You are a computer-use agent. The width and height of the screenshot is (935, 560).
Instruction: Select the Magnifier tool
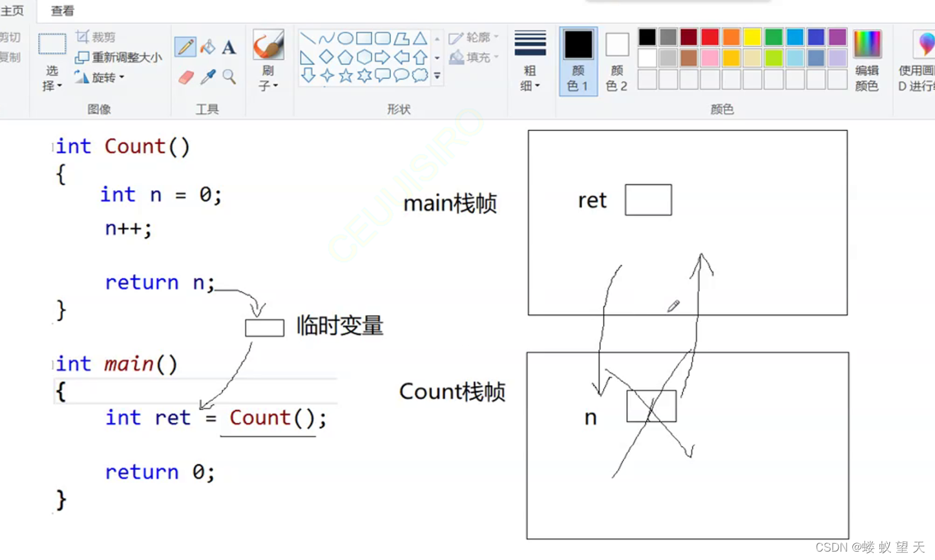pos(229,77)
